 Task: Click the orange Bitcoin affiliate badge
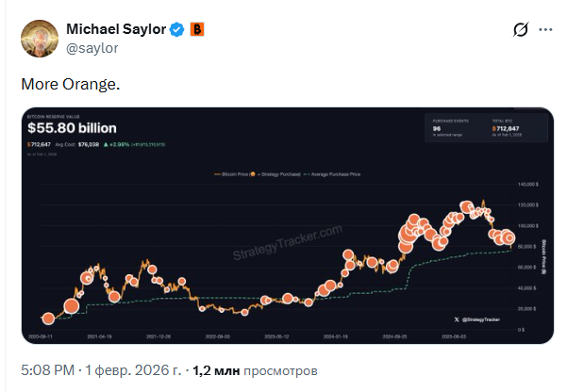tap(195, 30)
